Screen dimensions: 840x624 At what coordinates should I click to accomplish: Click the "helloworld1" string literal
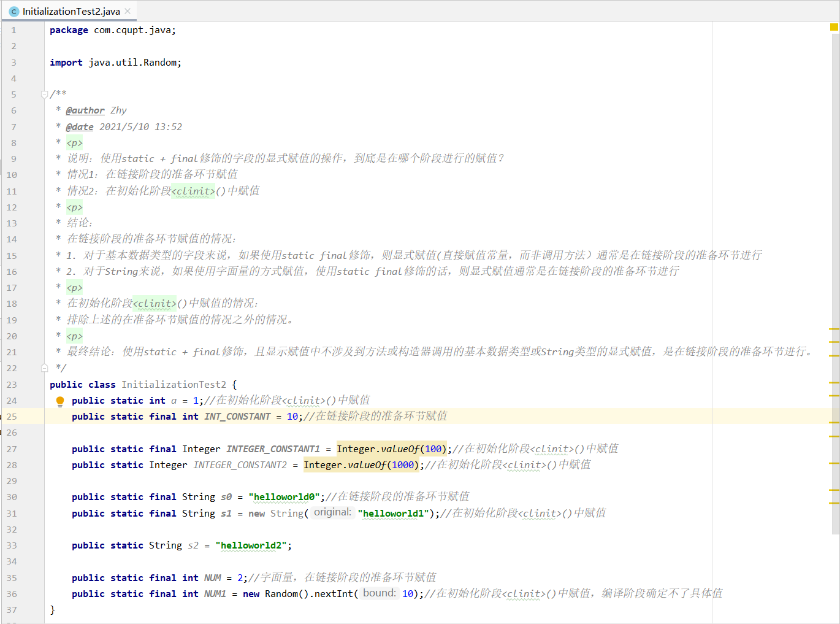[x=394, y=514]
